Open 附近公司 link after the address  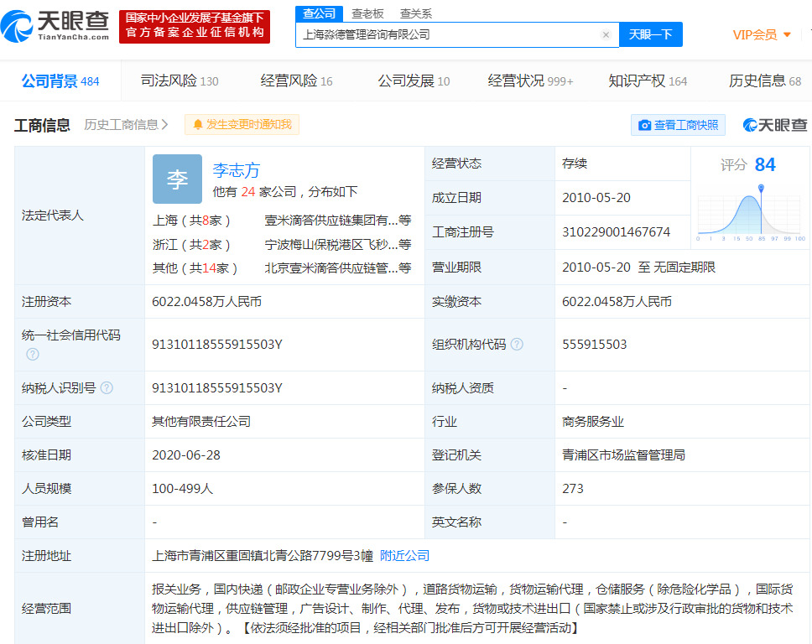click(404, 555)
